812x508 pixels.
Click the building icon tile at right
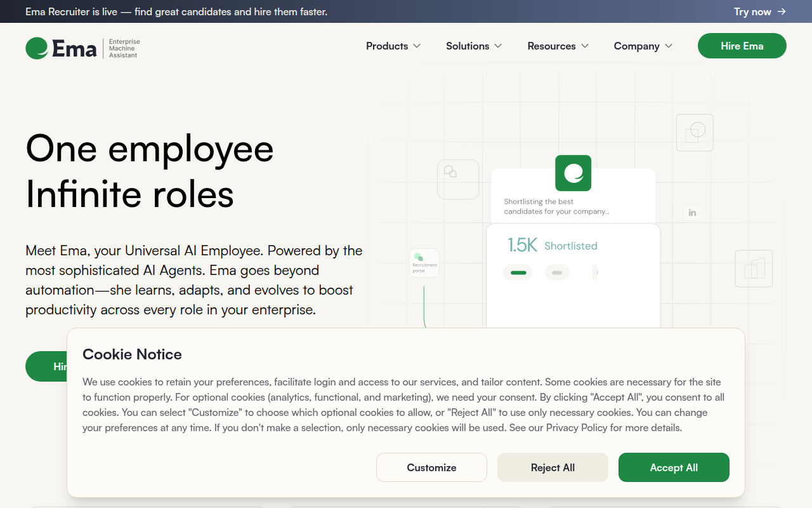[754, 268]
